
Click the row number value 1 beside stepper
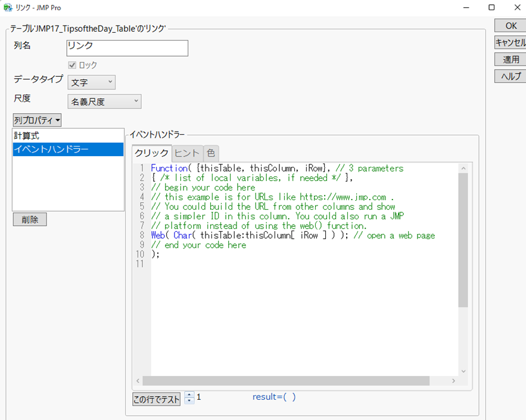[x=199, y=397]
